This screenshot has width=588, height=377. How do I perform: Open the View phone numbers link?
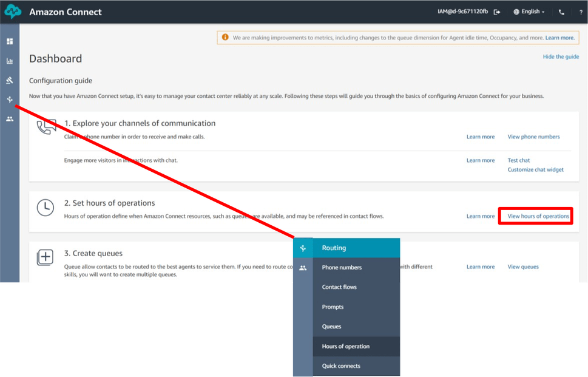[533, 137]
